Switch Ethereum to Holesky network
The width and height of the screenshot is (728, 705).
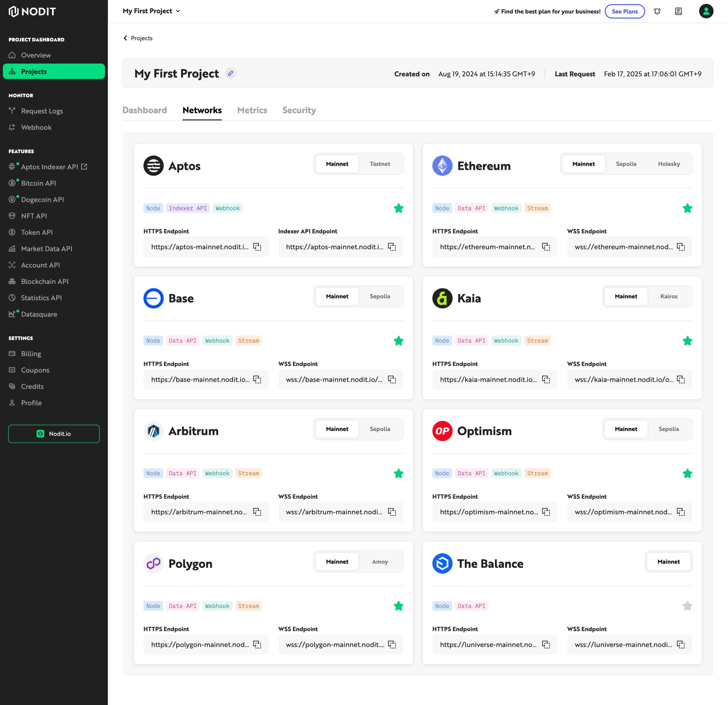click(x=669, y=164)
